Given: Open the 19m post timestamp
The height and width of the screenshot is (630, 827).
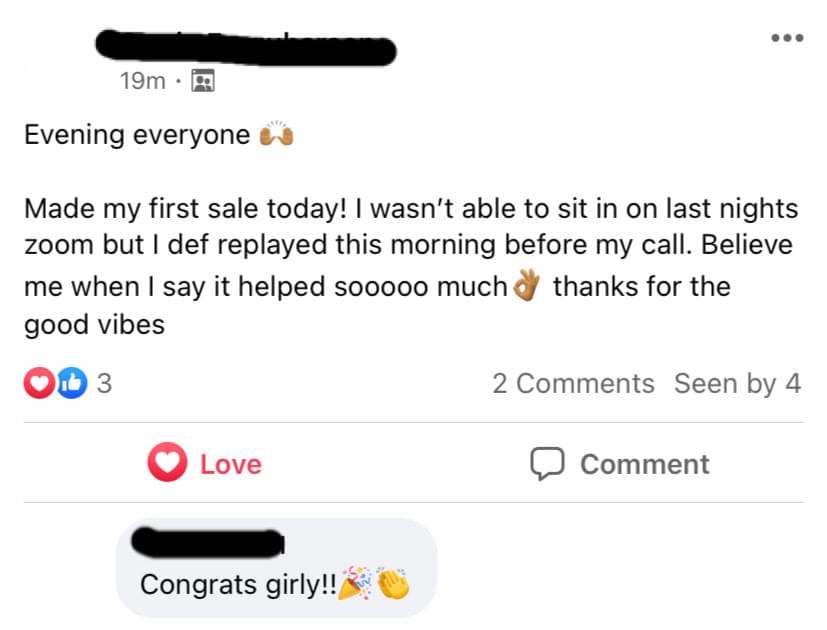Looking at the screenshot, I should point(142,82).
